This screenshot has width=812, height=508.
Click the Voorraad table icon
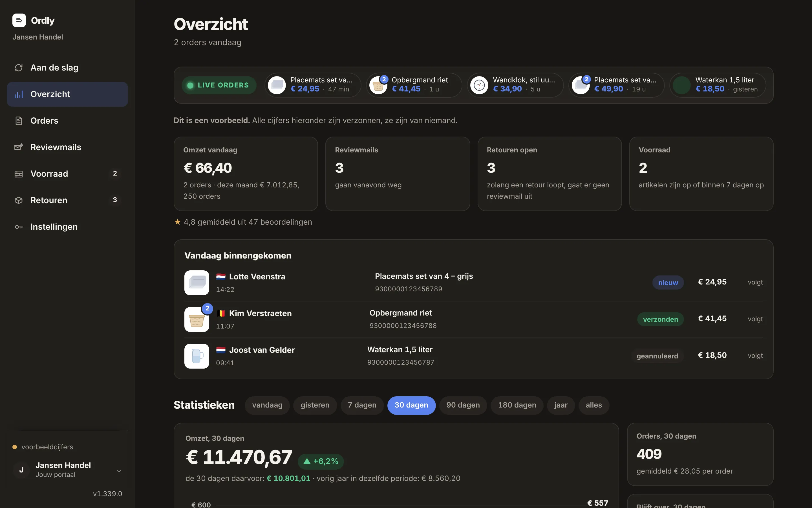[x=19, y=174]
